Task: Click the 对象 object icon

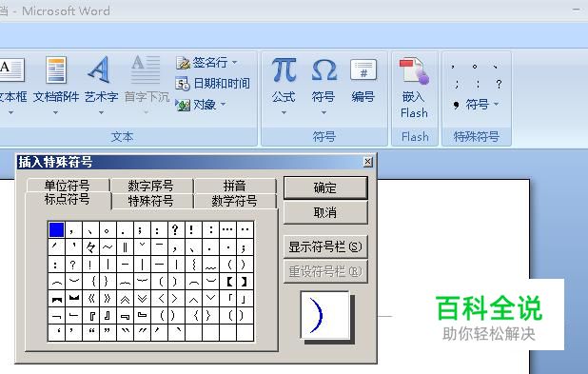Action: [183, 105]
